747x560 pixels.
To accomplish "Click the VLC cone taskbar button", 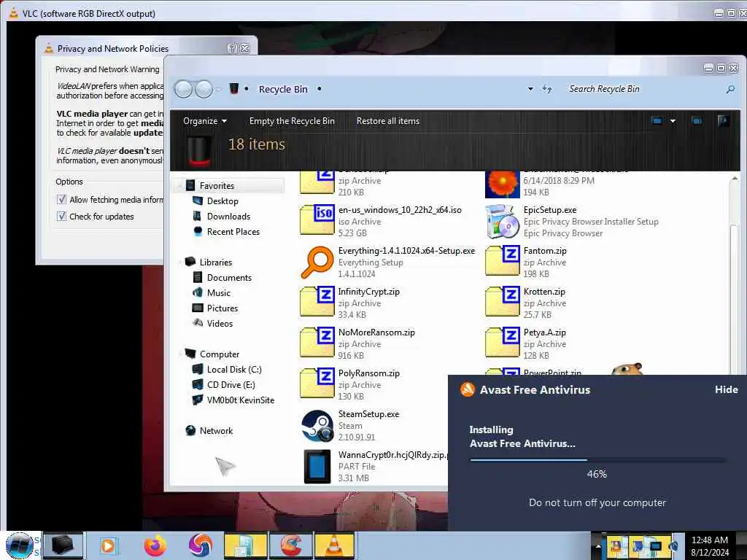I will click(x=335, y=545).
